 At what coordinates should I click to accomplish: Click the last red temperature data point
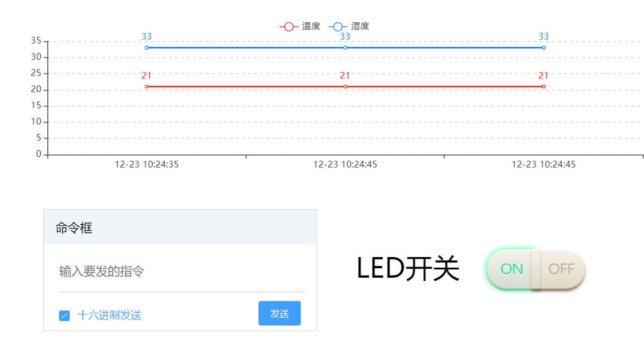543,87
